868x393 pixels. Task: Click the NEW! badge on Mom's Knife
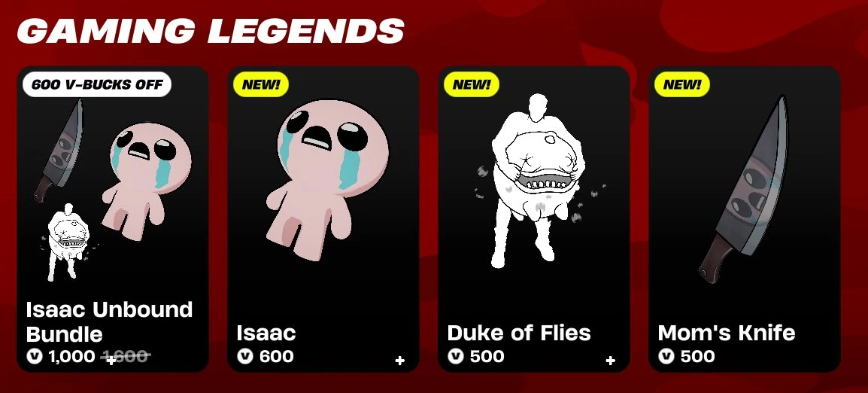(682, 85)
